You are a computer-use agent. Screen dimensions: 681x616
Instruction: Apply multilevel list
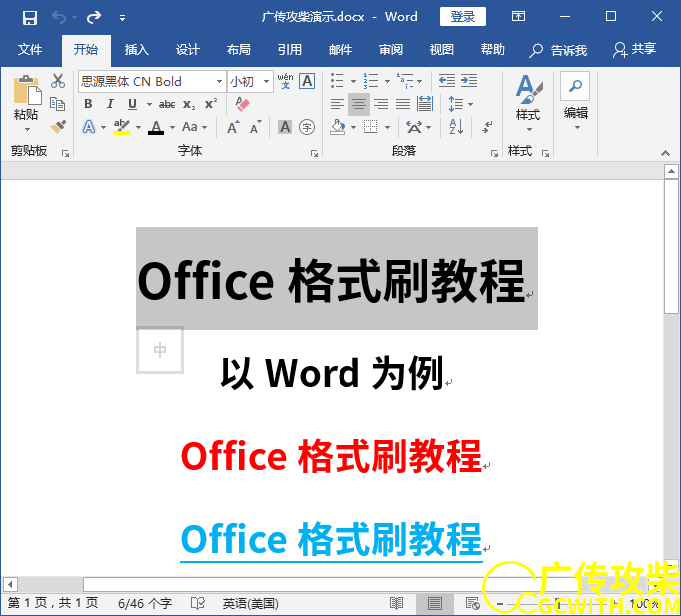pyautogui.click(x=405, y=81)
